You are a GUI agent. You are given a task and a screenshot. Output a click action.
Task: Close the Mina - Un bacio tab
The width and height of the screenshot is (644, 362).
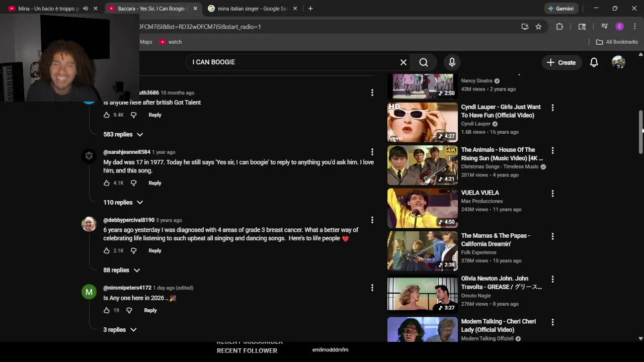[x=95, y=9]
